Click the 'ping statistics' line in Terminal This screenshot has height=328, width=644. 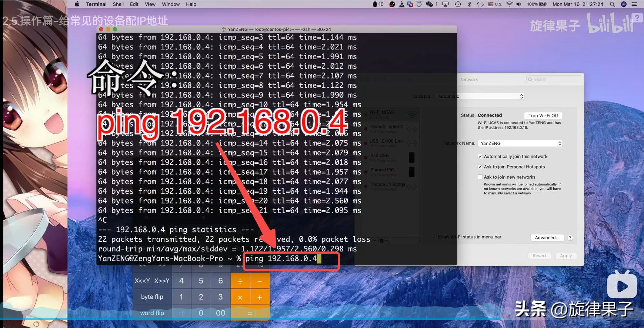pos(176,230)
